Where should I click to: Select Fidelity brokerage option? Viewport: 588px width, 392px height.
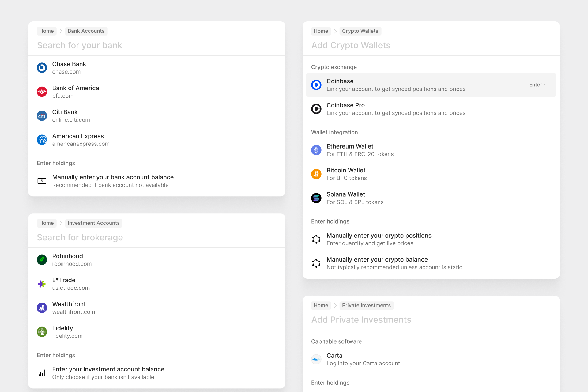[x=157, y=332]
